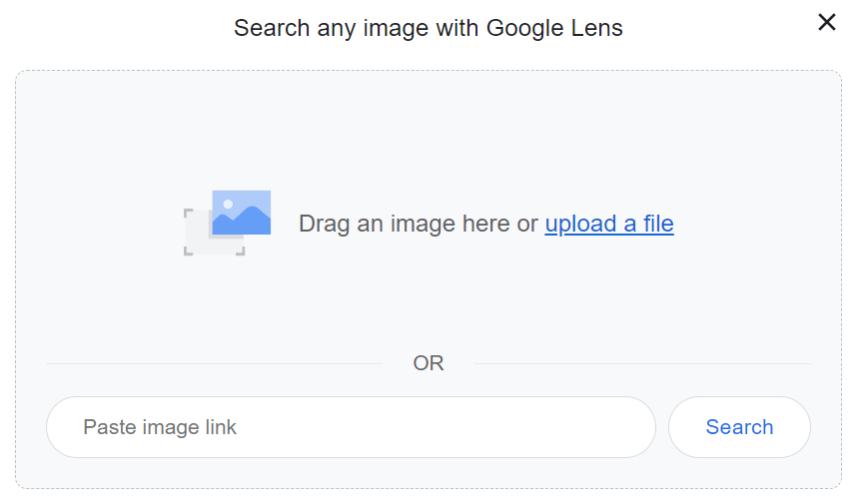Click the words 'Google Lens' in the title
The width and height of the screenshot is (856, 504).
point(554,28)
